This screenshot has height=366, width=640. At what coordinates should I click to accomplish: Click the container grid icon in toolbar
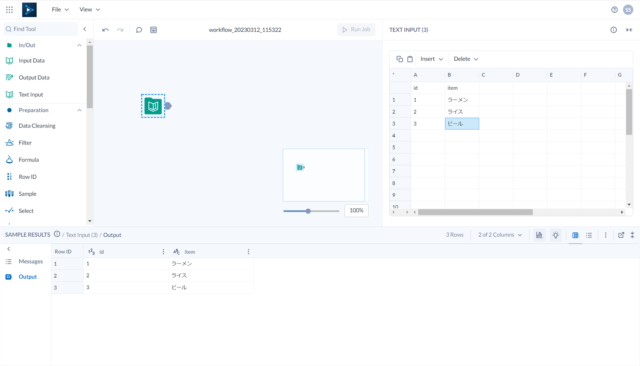[x=153, y=30]
